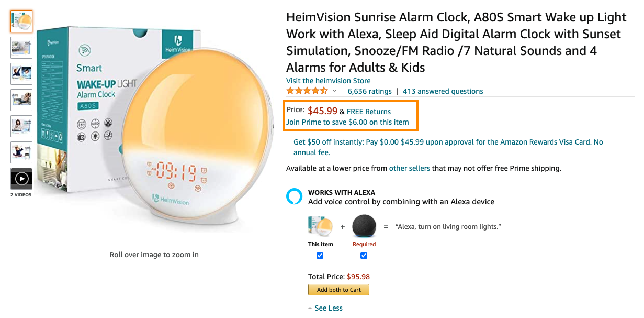The height and width of the screenshot is (318, 644).
Task: Play the product videos thumbnail
Action: 21,179
